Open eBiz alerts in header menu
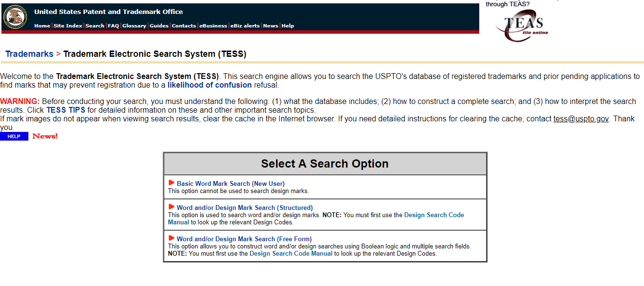 245,26
